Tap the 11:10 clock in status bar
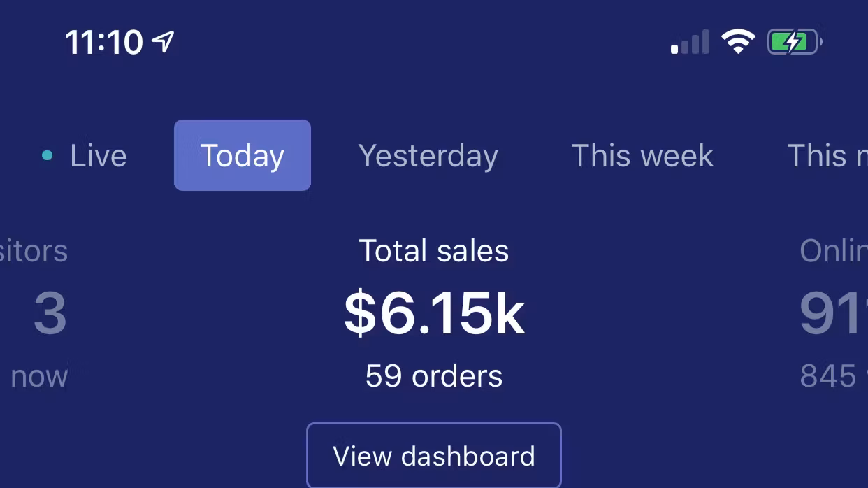868x488 pixels. pyautogui.click(x=104, y=43)
